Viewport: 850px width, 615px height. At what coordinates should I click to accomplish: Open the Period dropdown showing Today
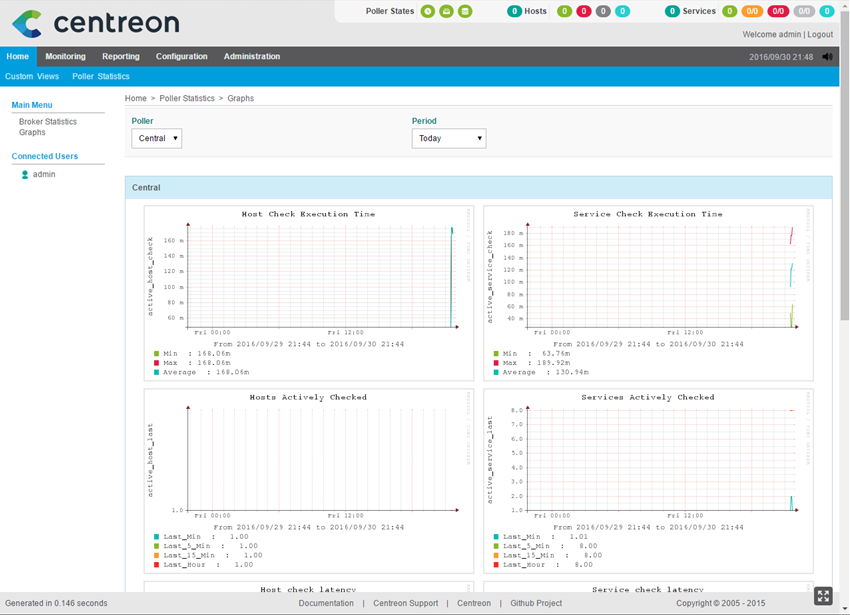448,139
